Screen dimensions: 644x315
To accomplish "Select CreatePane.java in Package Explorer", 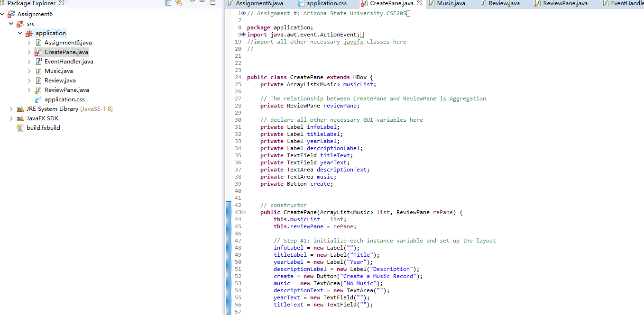I will (x=66, y=52).
